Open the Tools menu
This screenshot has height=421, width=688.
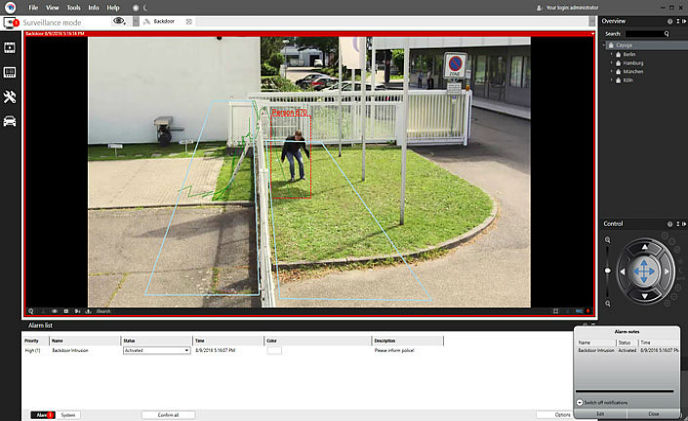[x=73, y=7]
